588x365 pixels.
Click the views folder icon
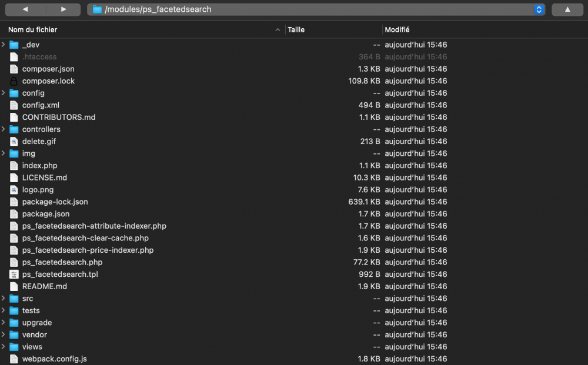point(14,347)
